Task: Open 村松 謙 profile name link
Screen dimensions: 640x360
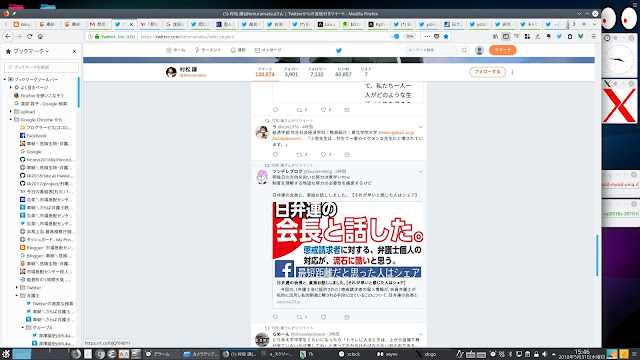Action: click(x=189, y=69)
